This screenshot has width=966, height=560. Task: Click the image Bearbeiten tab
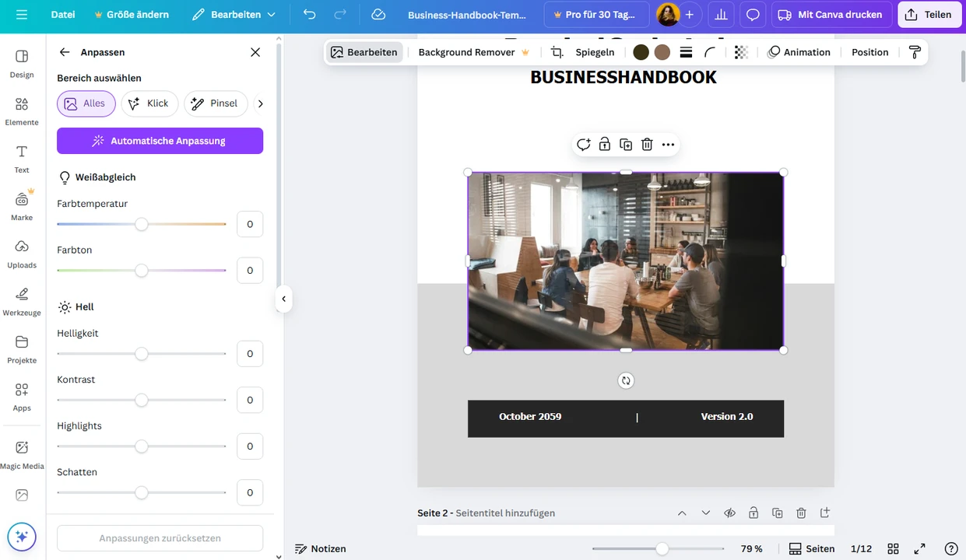[364, 52]
